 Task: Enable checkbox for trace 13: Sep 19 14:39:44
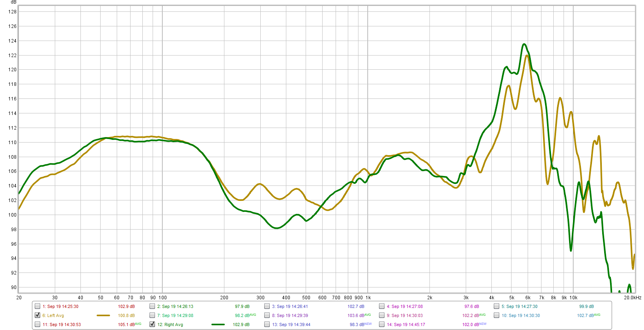coord(267,324)
